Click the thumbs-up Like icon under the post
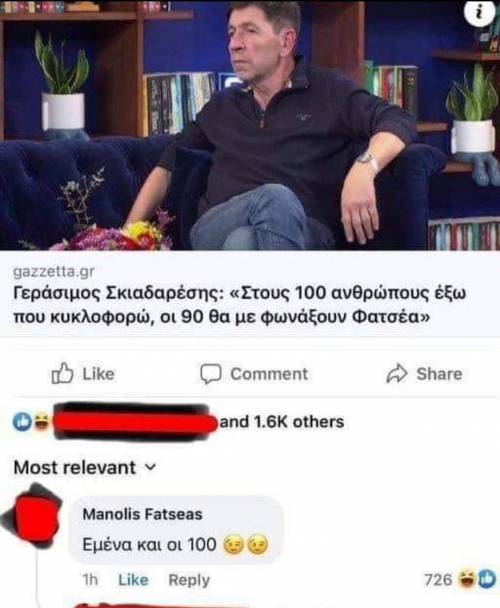Screen dimensions: 500x608 point(62,373)
